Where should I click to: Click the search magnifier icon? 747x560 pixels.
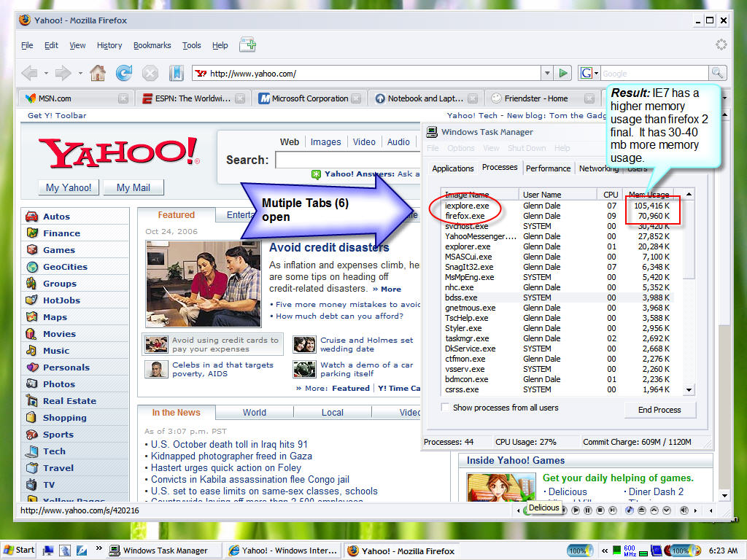[x=717, y=74]
